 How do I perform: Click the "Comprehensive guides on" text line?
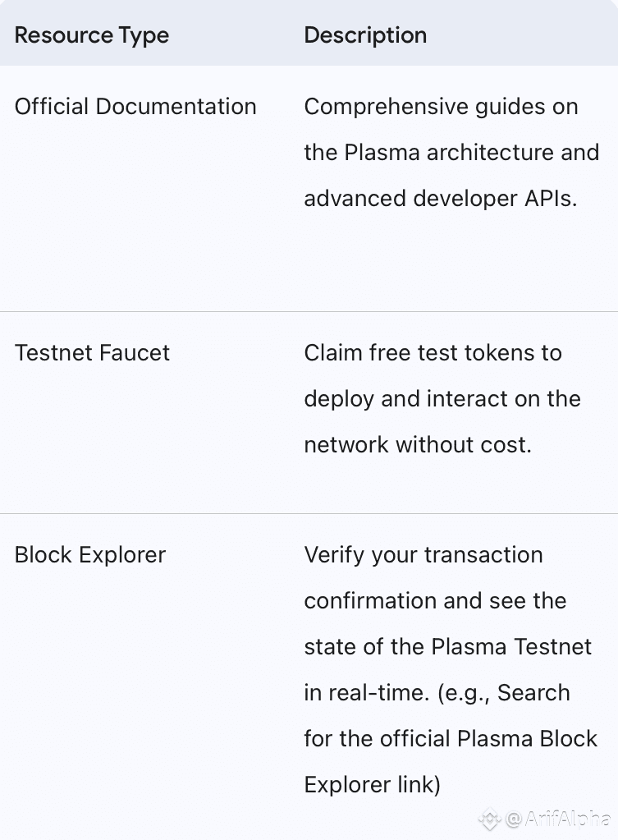(441, 107)
